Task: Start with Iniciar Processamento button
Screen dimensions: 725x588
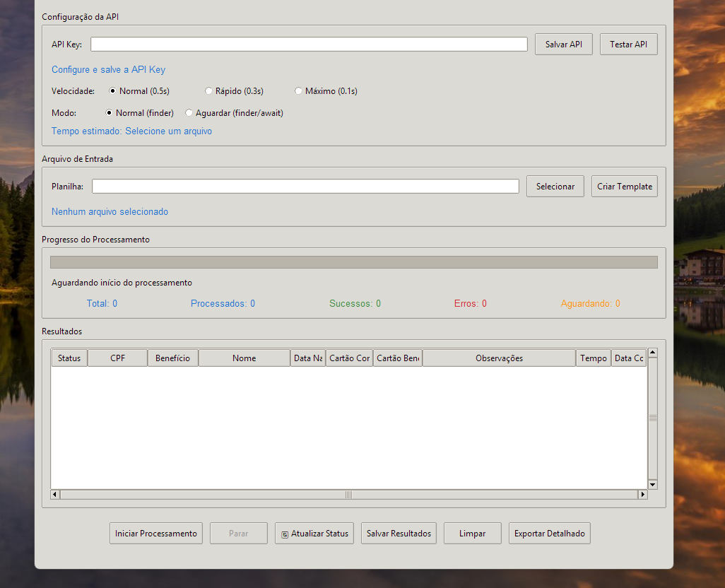Action: click(156, 534)
